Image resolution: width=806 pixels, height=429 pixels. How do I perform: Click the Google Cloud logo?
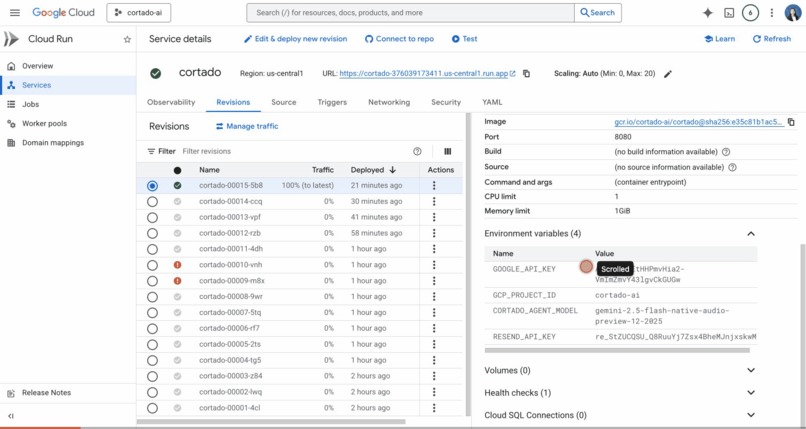(x=63, y=13)
